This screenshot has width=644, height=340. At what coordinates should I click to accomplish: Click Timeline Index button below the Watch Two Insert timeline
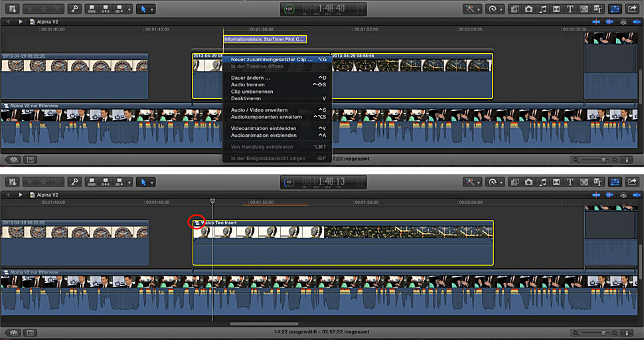31,331
